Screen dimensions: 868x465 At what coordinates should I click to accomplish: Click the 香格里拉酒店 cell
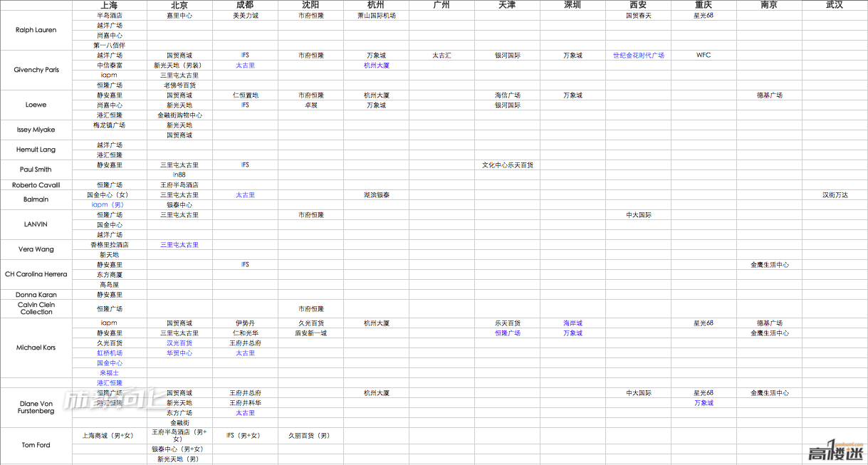pyautogui.click(x=109, y=244)
